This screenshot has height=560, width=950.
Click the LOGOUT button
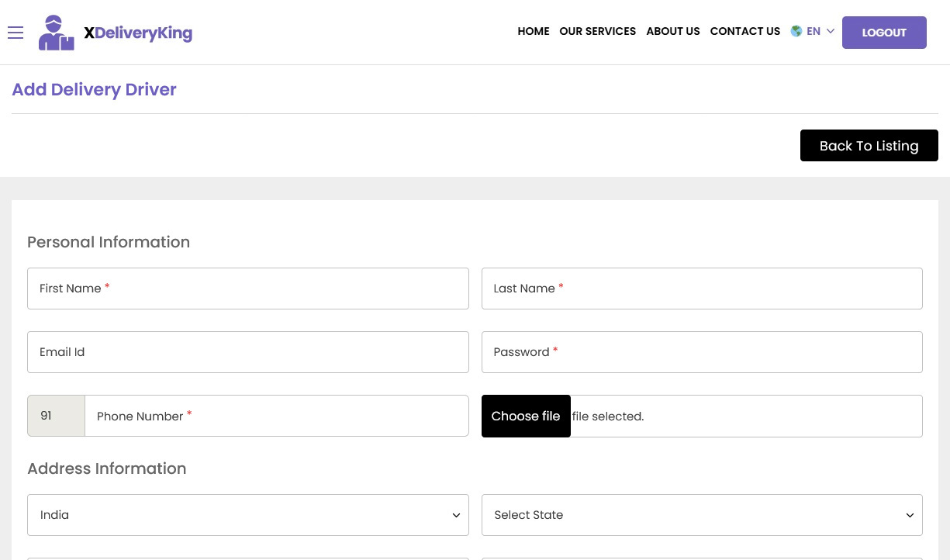884,33
